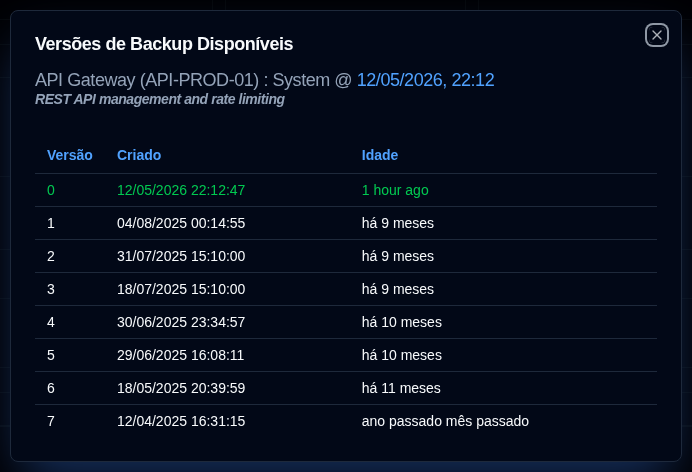This screenshot has width=692, height=472.
Task: Select 'ano passado mês passado' age cell
Action: (x=445, y=422)
